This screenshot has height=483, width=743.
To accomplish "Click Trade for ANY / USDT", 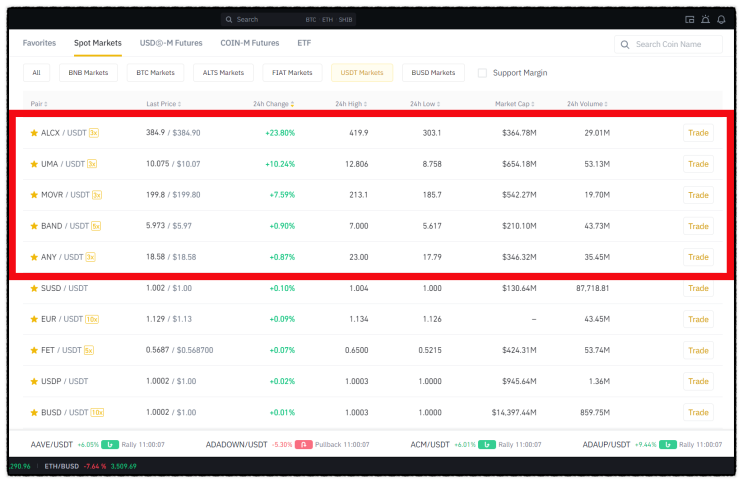I will coord(698,257).
